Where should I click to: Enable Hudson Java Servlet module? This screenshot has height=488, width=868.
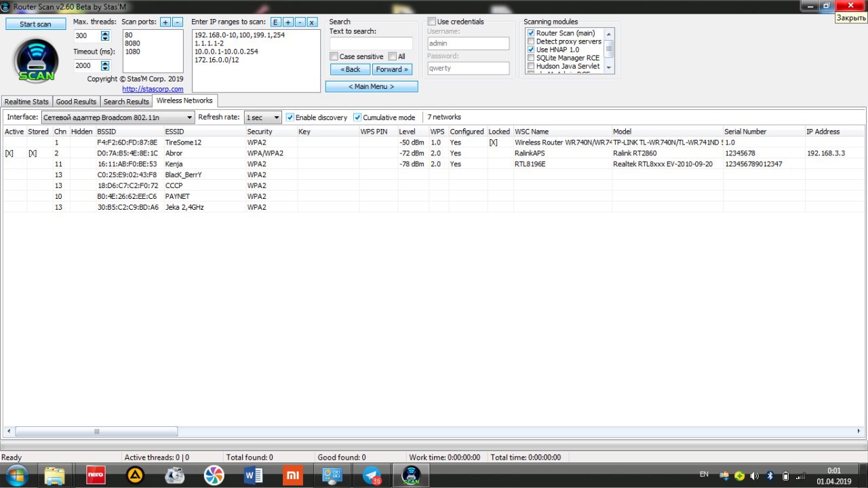531,67
